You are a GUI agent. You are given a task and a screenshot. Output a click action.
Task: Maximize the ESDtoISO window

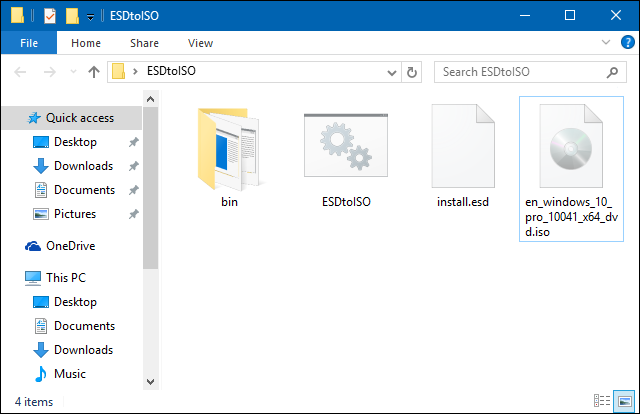click(x=570, y=16)
